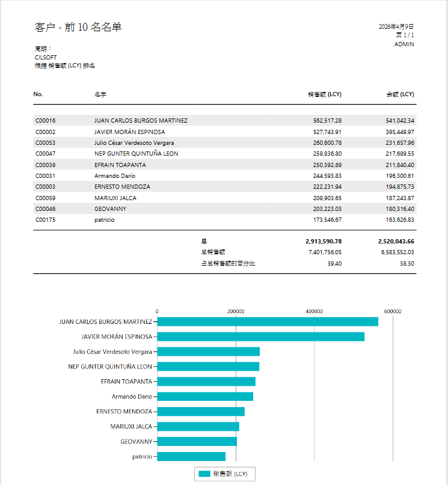Select the percentage value 39.40

pyautogui.click(x=334, y=263)
